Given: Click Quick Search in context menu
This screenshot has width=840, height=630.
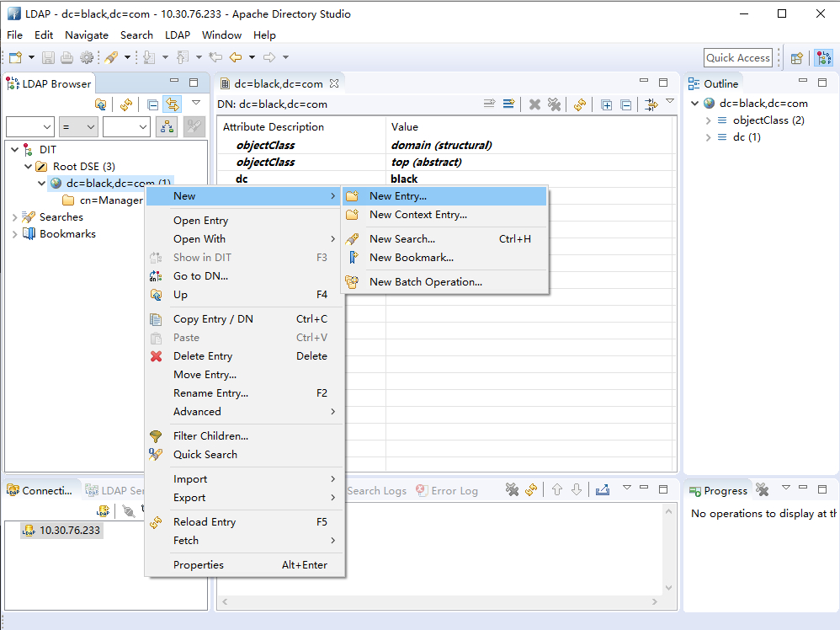Looking at the screenshot, I should pyautogui.click(x=245, y=455).
